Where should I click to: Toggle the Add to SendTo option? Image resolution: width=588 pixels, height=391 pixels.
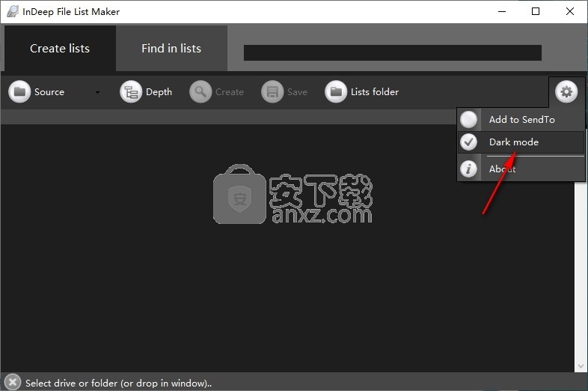pyautogui.click(x=469, y=119)
